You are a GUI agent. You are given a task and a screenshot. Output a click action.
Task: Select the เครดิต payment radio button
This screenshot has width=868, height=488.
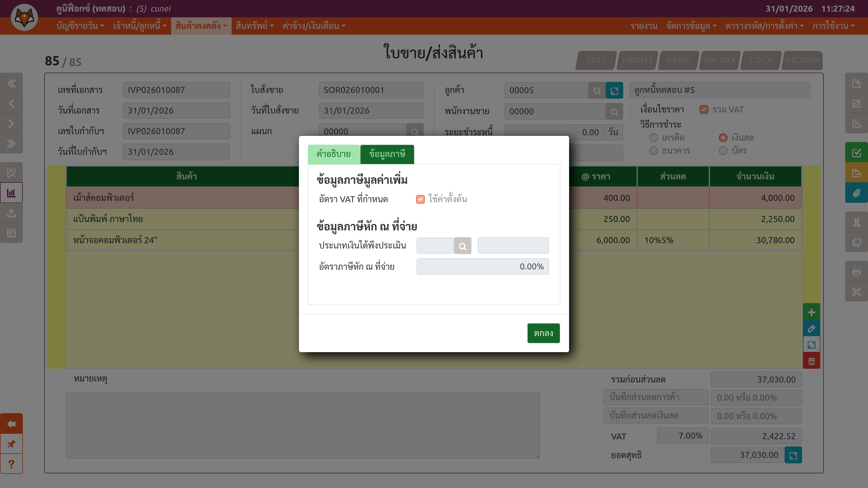click(653, 138)
